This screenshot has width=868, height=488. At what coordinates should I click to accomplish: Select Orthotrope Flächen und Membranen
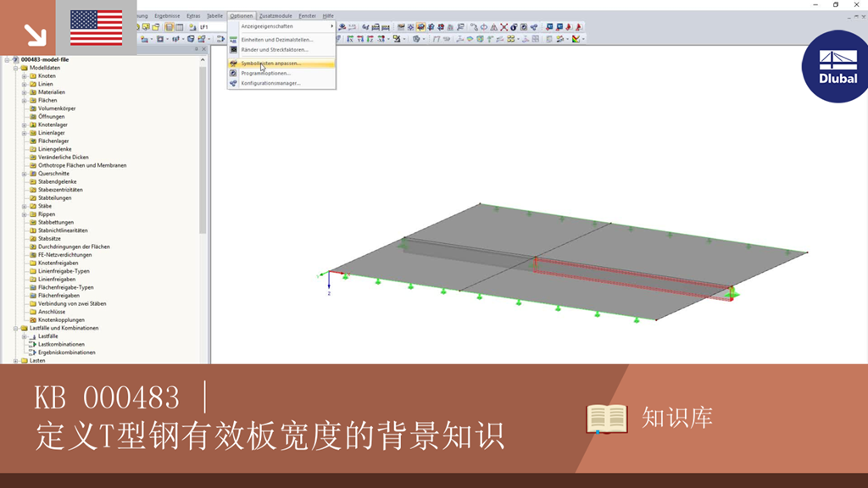pyautogui.click(x=82, y=165)
